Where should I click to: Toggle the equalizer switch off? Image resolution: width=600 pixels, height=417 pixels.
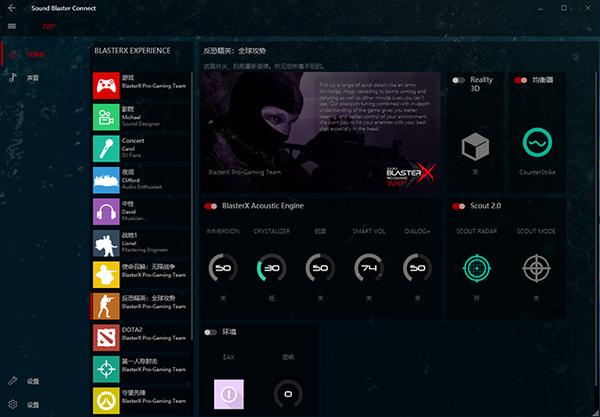pyautogui.click(x=520, y=80)
